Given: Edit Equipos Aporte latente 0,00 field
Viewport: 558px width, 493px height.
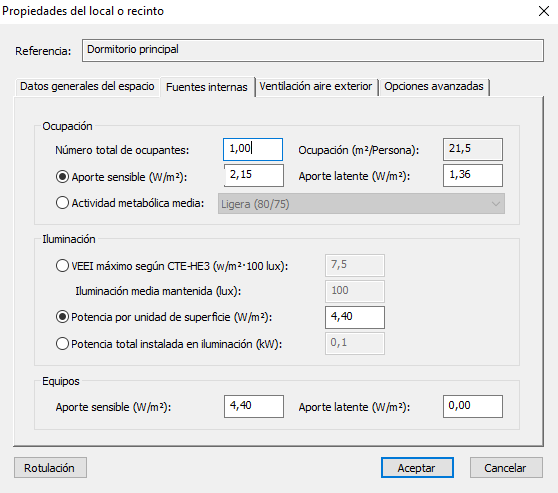Looking at the screenshot, I should [x=473, y=406].
